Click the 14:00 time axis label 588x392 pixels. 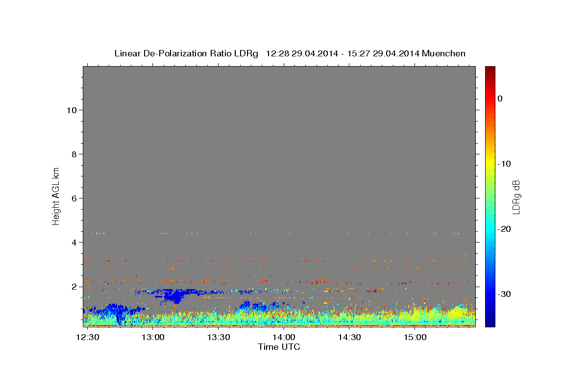284,338
